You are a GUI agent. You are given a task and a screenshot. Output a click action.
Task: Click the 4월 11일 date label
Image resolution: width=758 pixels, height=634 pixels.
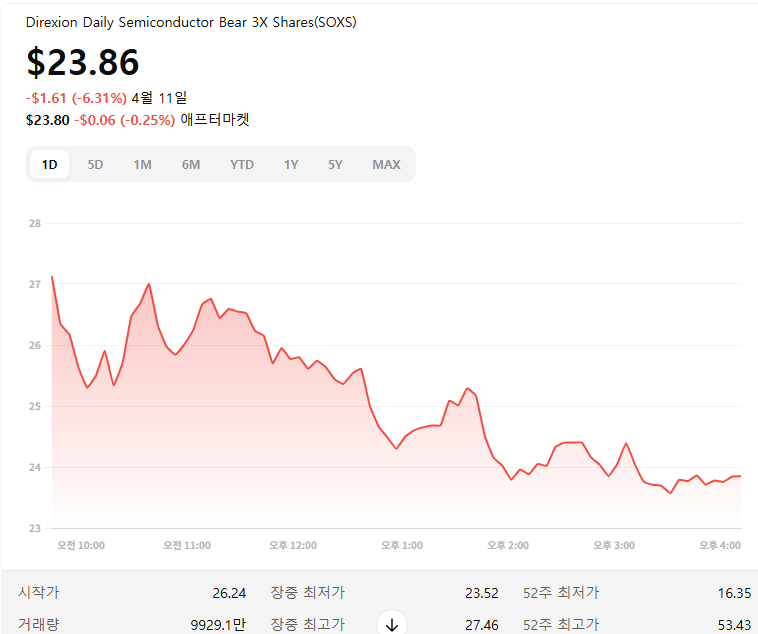click(159, 98)
